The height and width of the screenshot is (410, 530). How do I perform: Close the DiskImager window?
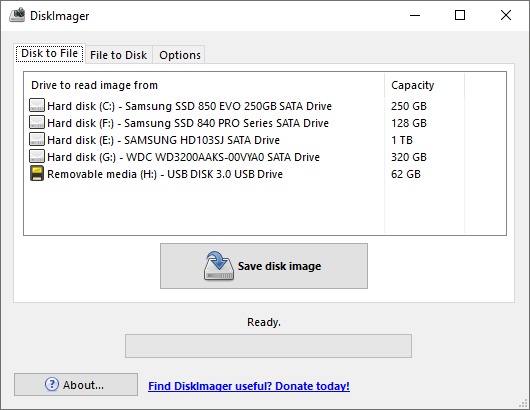click(506, 15)
